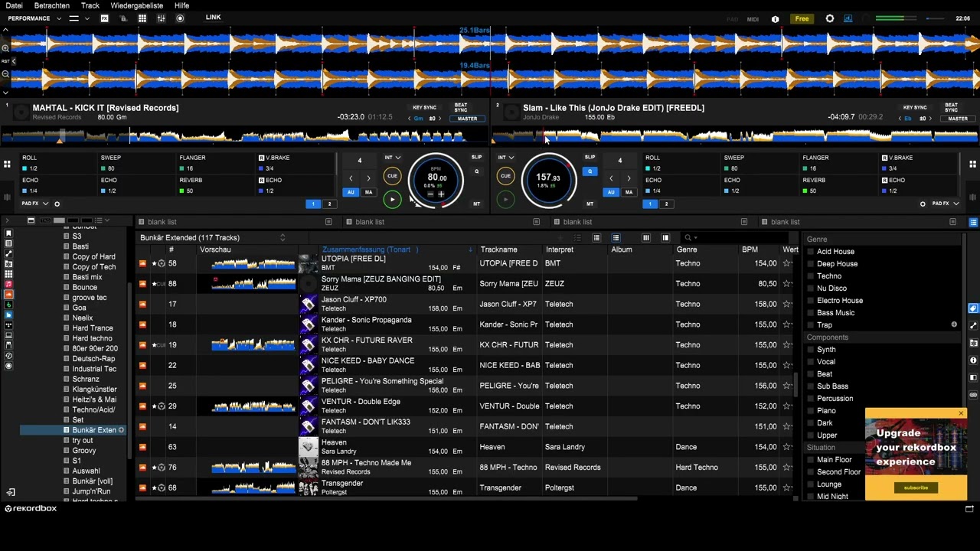The width and height of the screenshot is (980, 551).
Task: Open the Hilfe menu
Action: pos(181,5)
